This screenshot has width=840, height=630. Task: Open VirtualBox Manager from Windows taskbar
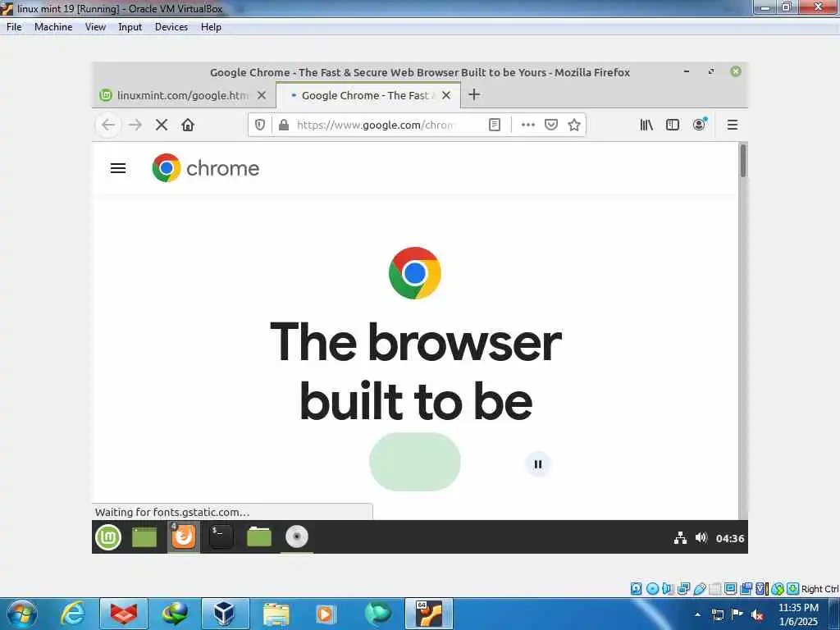[225, 614]
